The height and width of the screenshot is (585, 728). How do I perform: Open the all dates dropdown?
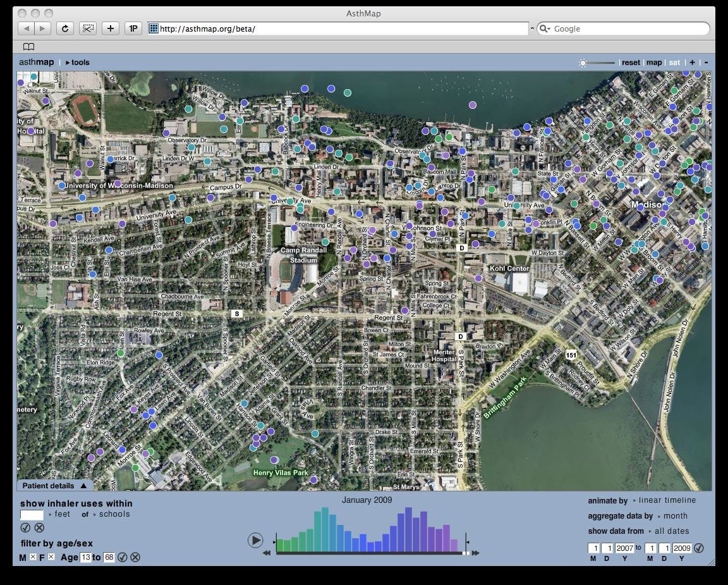[669, 531]
